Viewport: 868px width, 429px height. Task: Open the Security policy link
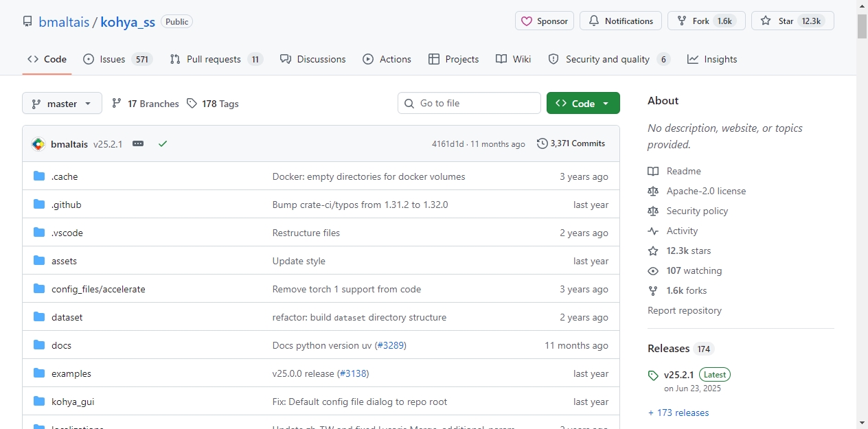click(688, 211)
